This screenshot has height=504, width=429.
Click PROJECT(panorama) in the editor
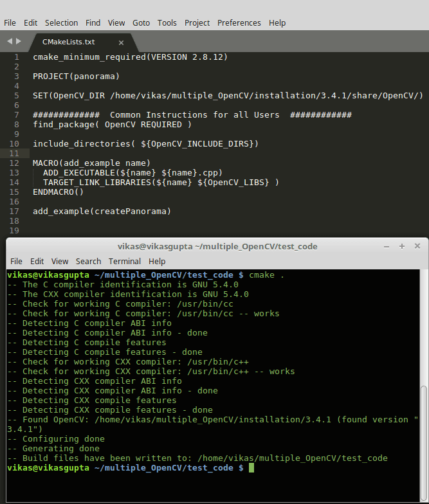click(x=76, y=76)
